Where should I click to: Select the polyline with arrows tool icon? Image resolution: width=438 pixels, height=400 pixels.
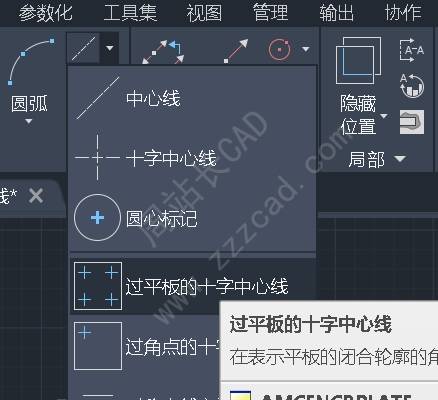pos(163,52)
